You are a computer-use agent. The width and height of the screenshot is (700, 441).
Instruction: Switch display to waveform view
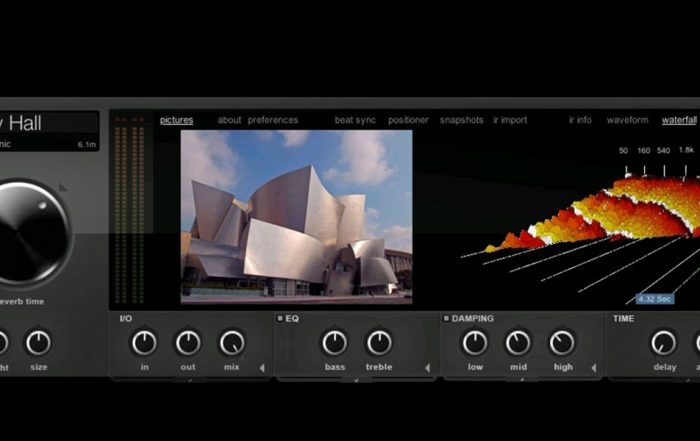627,120
